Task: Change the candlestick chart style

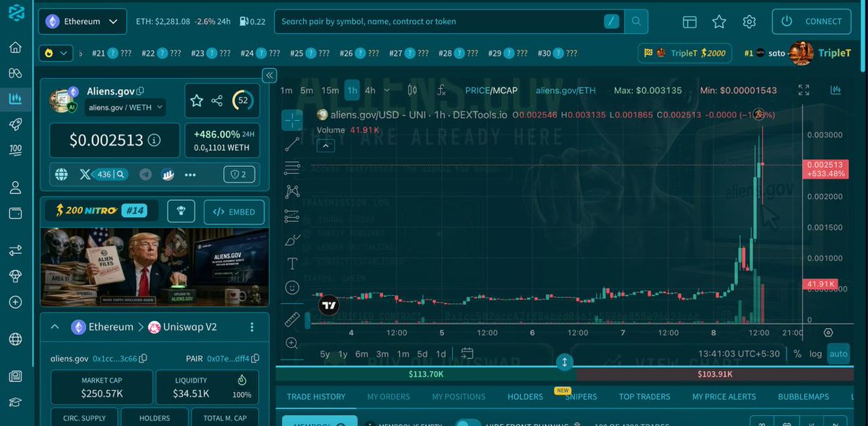Action: point(412,90)
